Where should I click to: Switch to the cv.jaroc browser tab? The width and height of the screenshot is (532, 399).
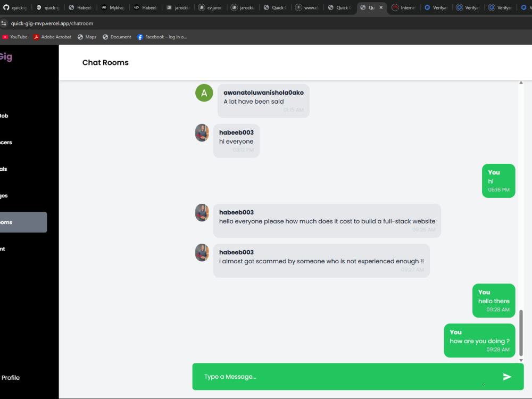coord(210,7)
